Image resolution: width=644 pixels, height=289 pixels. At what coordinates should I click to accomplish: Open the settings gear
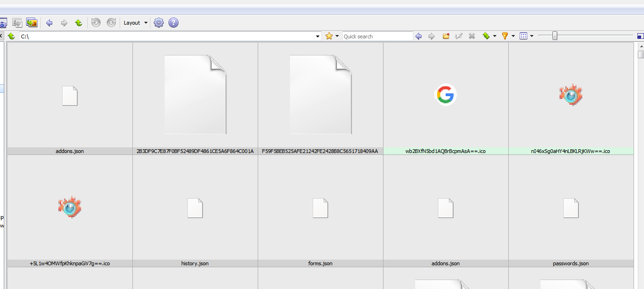159,23
